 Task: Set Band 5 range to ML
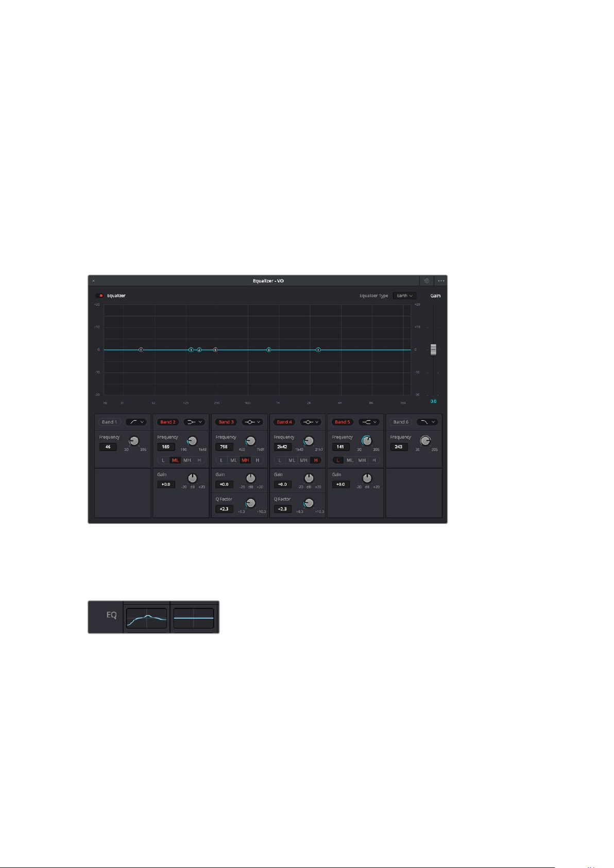tap(350, 460)
